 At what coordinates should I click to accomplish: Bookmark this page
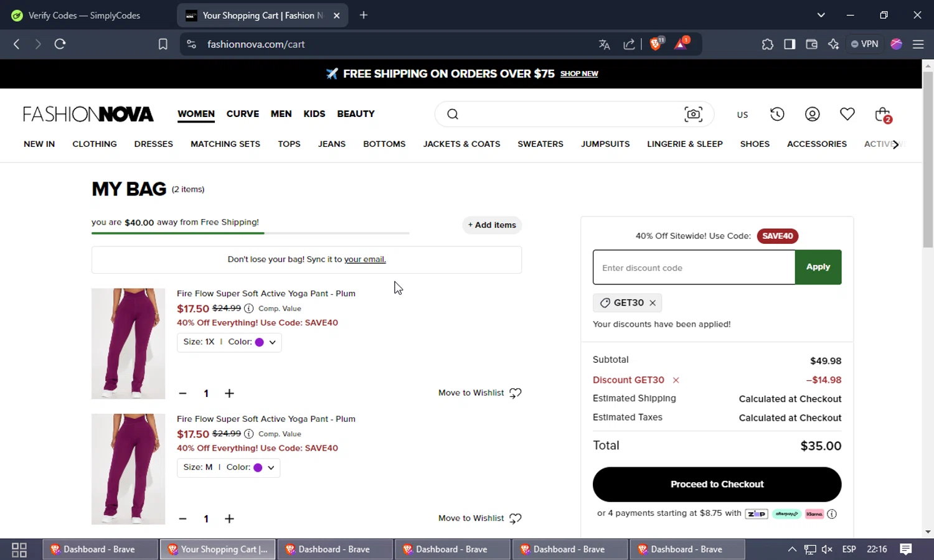[163, 44]
